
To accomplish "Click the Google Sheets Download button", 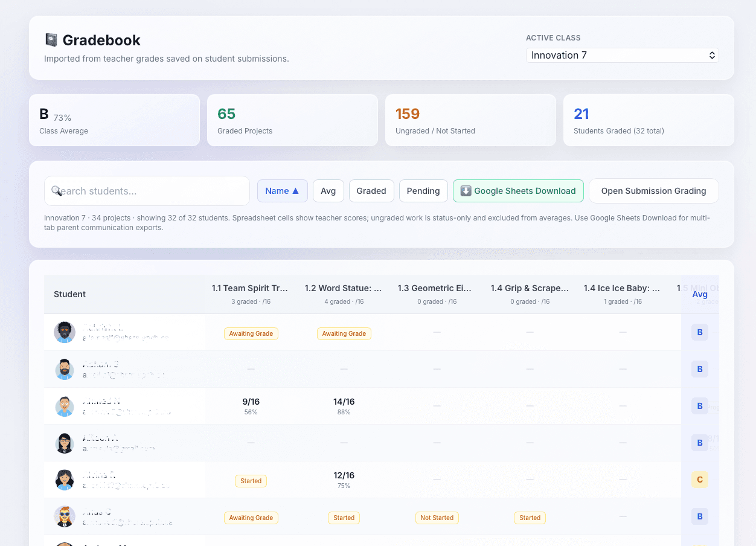I will [x=518, y=191].
